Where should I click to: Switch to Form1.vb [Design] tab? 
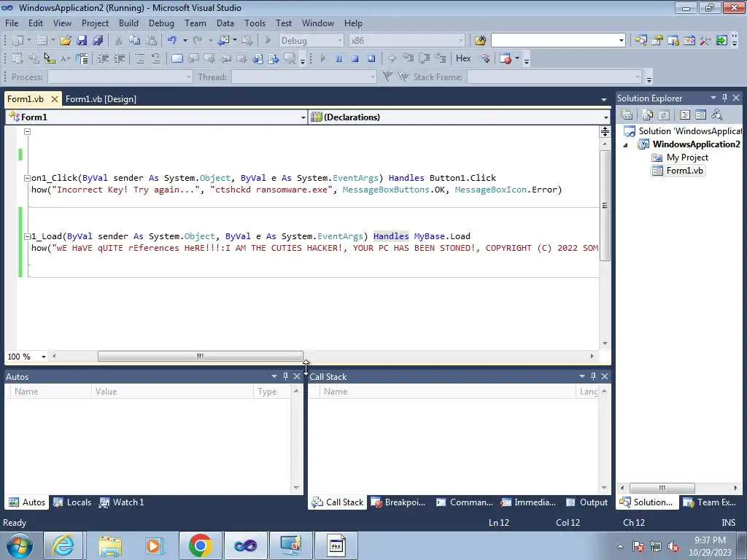101,99
